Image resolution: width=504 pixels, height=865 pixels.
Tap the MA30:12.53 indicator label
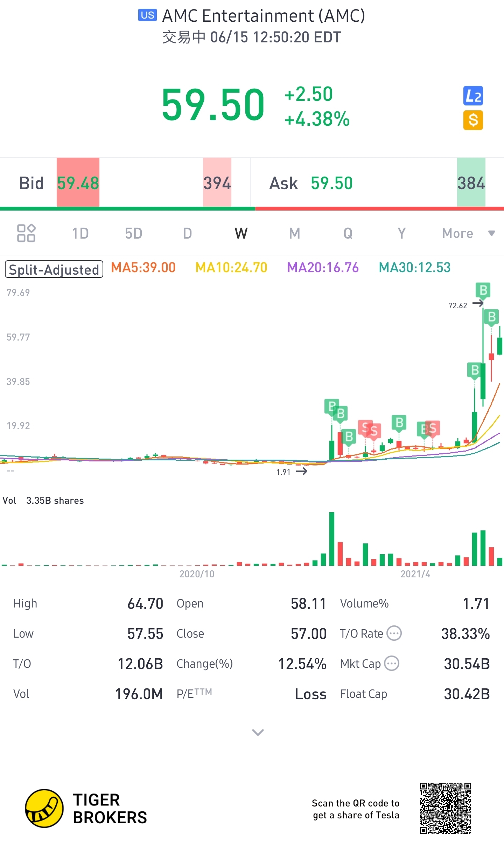414,268
